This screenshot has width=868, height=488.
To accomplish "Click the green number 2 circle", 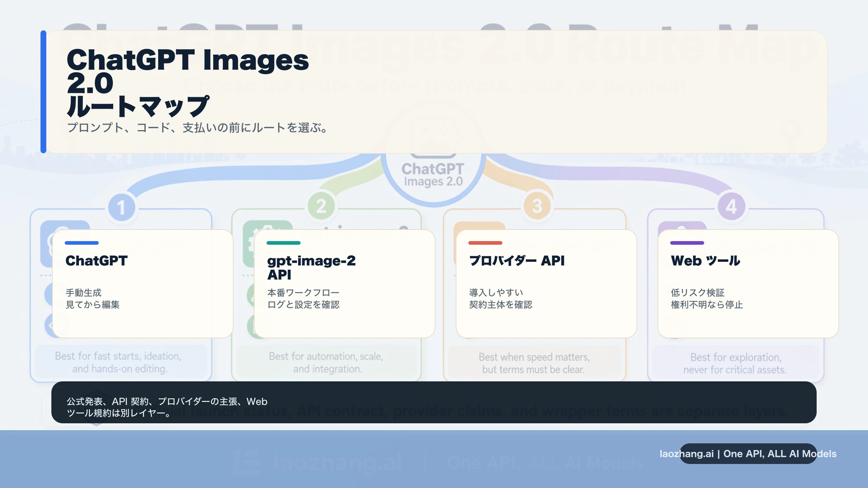I will point(321,206).
